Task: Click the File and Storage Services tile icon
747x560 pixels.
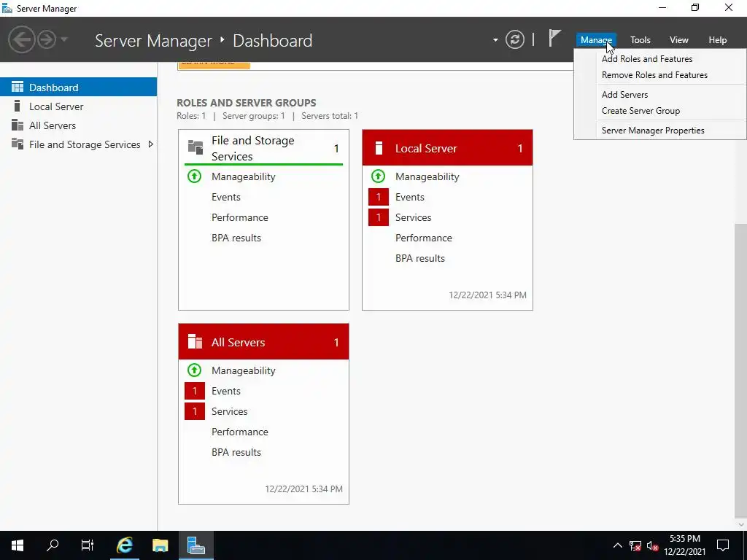Action: click(x=196, y=147)
